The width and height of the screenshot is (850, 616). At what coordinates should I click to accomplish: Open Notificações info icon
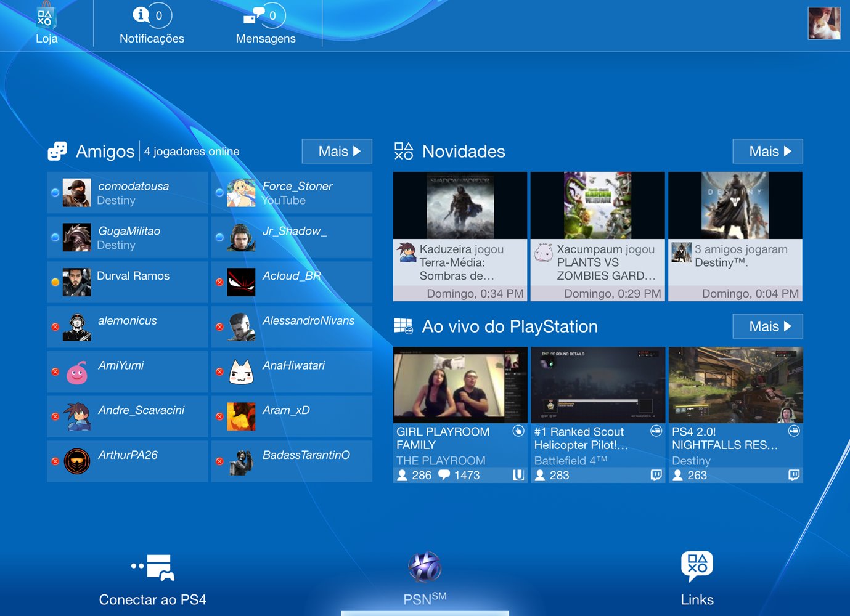pos(141,15)
